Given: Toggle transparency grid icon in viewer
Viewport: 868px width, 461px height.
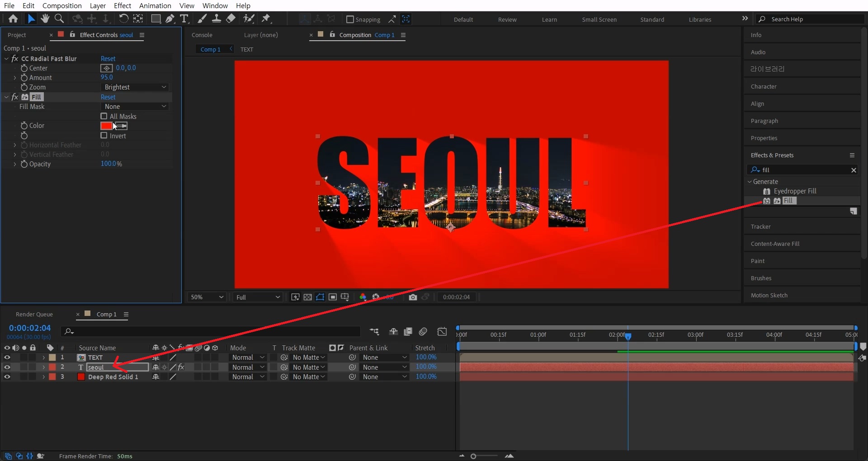Looking at the screenshot, I should click(308, 297).
